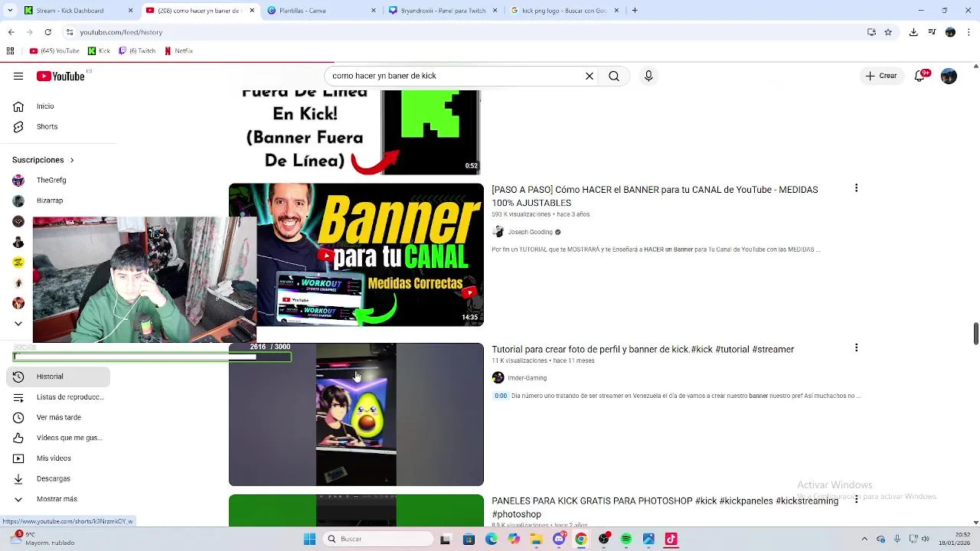Open a new browser tab
This screenshot has width=980, height=551.
635,10
